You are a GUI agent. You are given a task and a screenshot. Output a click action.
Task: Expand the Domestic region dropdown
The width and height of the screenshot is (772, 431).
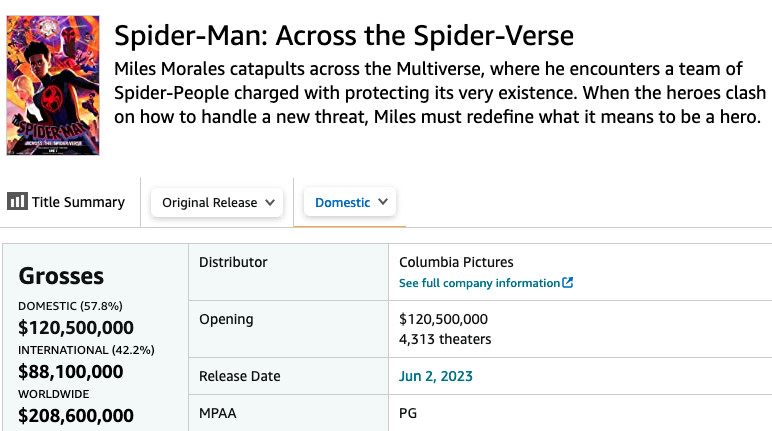pos(350,202)
